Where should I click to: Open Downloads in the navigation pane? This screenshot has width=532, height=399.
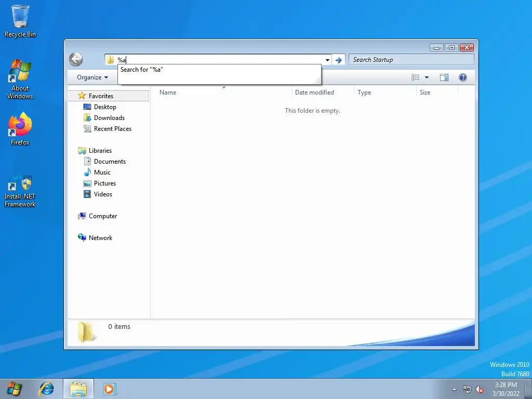(109, 118)
